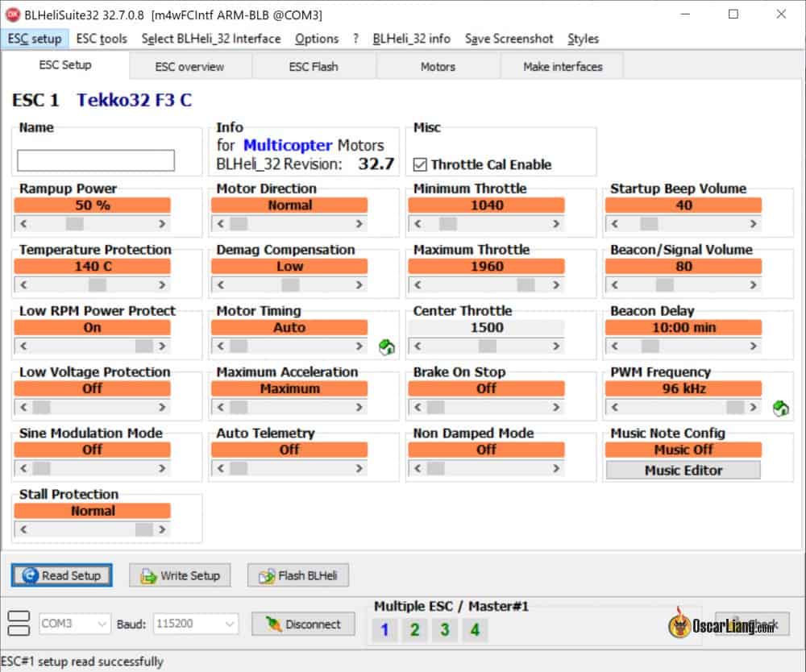This screenshot has width=806, height=672.
Task: Open the ESC setup menu
Action: (x=35, y=39)
